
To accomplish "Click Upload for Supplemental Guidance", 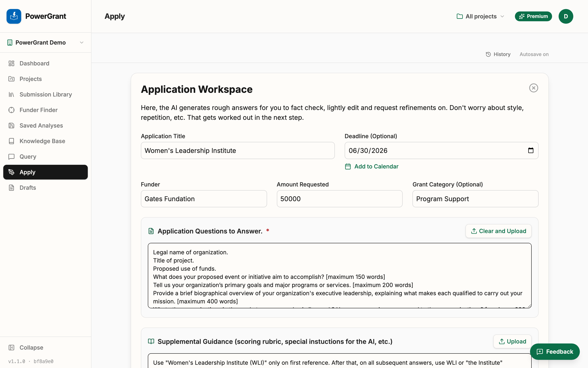I will 512,341.
